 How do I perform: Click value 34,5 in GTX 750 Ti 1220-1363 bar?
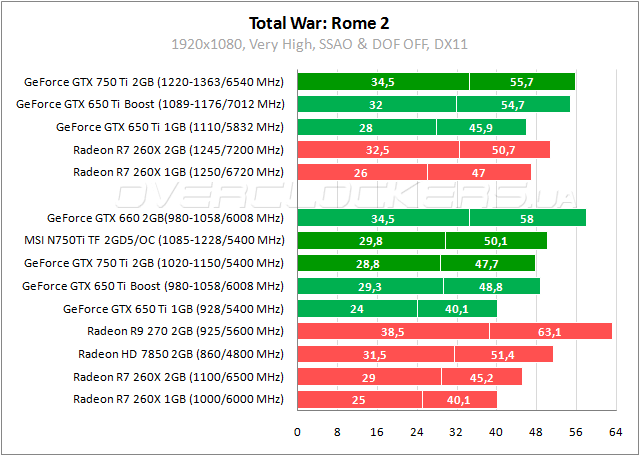382,82
